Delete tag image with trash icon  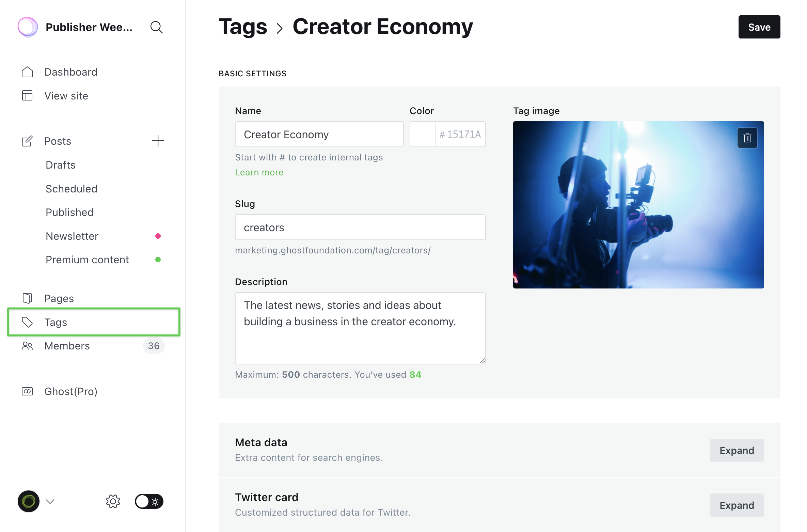coord(747,138)
